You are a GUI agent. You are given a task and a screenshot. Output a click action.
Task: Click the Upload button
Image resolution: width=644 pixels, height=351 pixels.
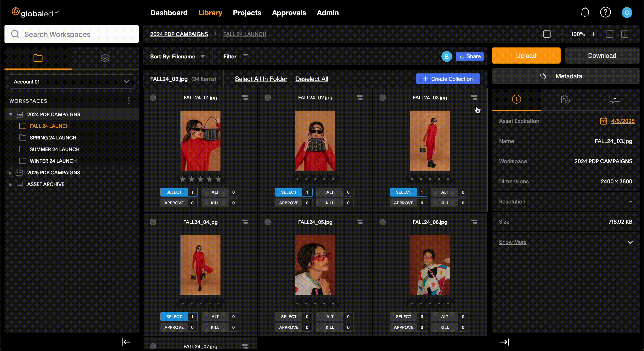[x=526, y=56]
